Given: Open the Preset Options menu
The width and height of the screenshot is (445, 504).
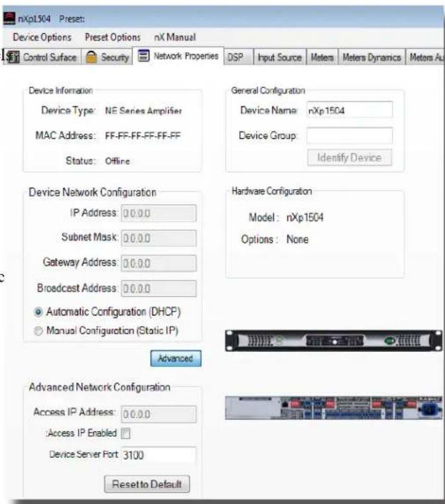Looking at the screenshot, I should tap(113, 37).
